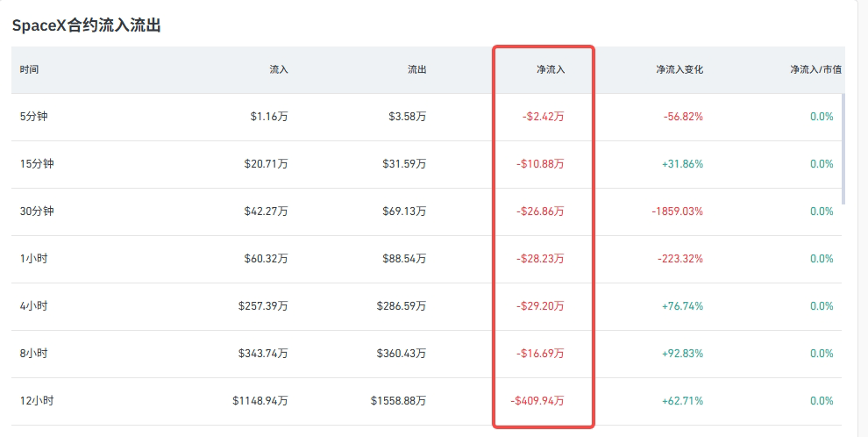The width and height of the screenshot is (868, 437).
Task: Click the 净流入/市值 column header
Action: (x=815, y=69)
